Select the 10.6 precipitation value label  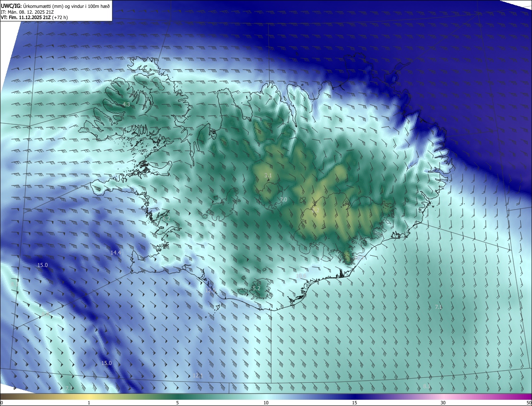point(301,276)
